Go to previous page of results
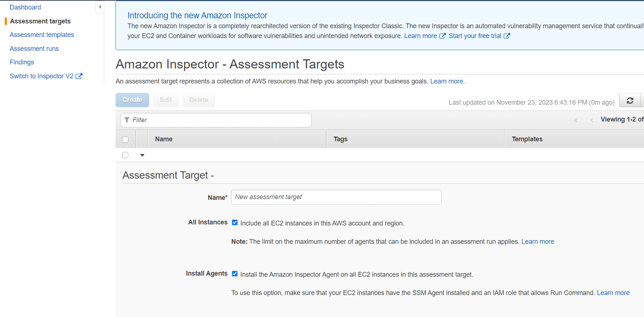The width and height of the screenshot is (644, 317). [x=592, y=120]
